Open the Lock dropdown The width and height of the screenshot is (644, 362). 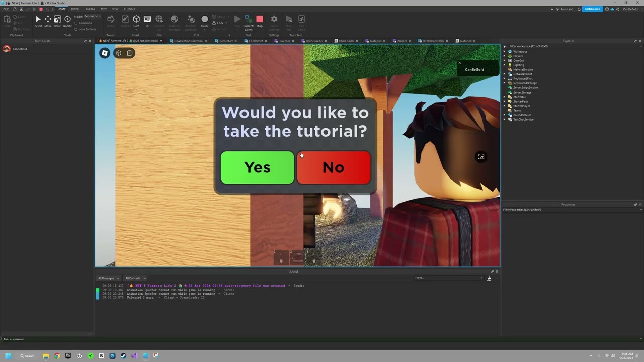[220, 23]
